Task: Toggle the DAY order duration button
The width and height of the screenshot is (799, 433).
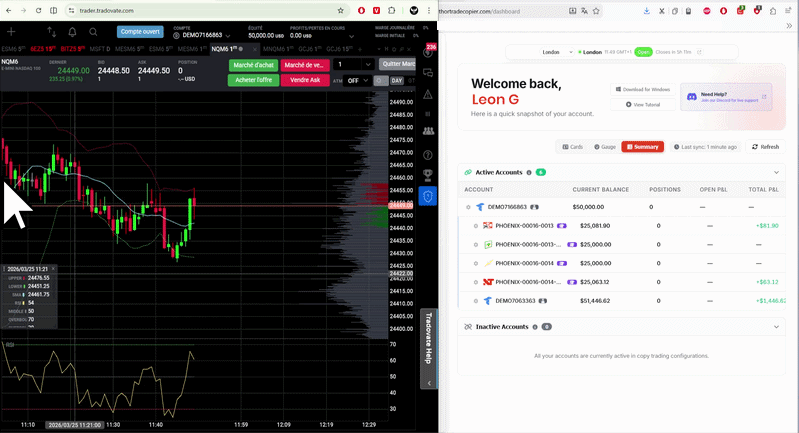Action: tap(396, 81)
